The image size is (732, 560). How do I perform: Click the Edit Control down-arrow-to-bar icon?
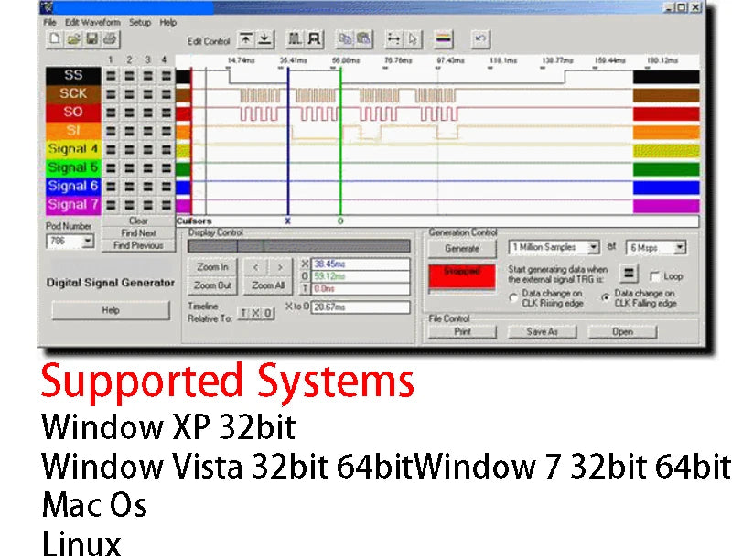[x=264, y=39]
